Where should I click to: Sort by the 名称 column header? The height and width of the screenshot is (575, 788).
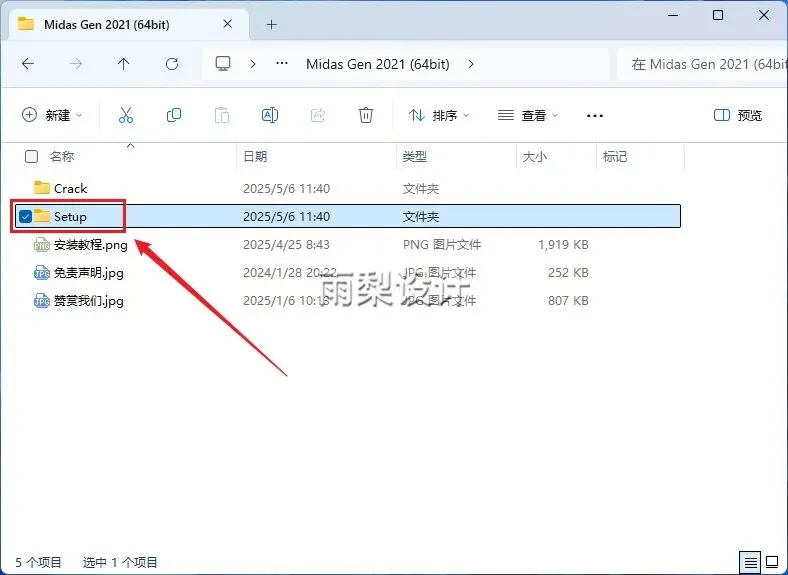coord(62,157)
